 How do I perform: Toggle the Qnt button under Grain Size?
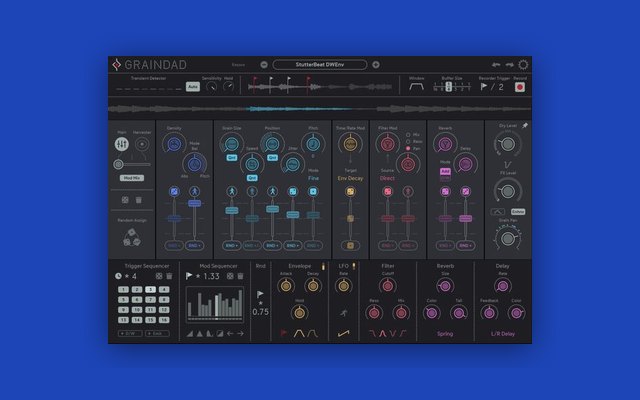(232, 158)
